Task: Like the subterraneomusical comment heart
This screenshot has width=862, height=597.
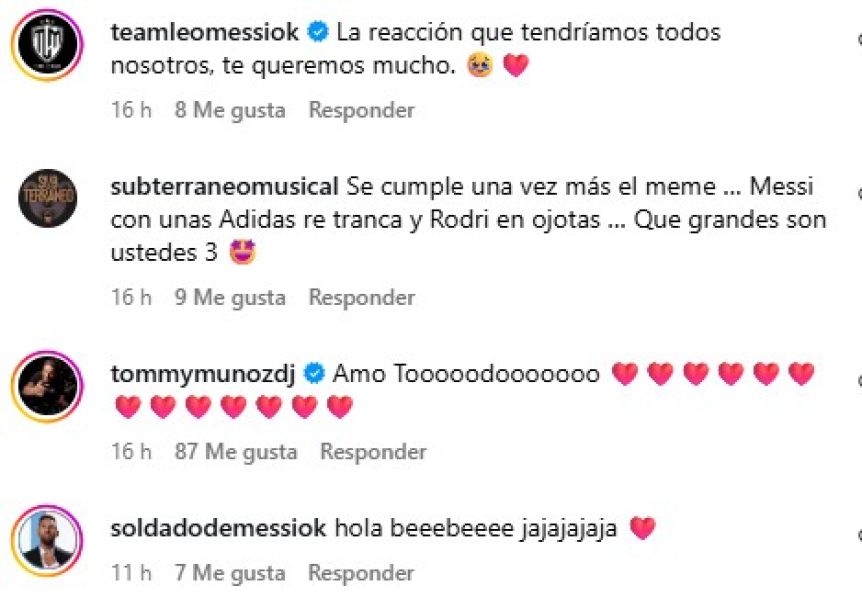Action: coord(859,194)
